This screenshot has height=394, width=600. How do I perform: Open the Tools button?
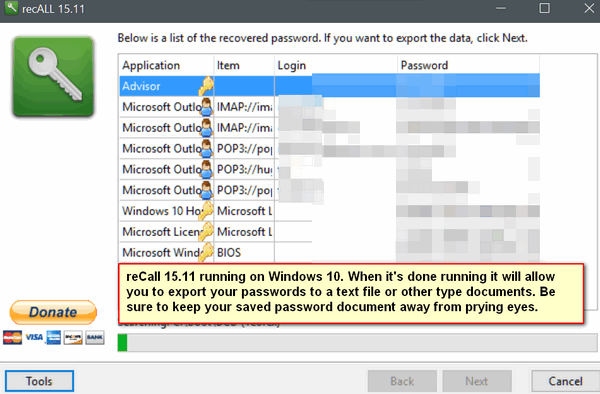click(x=39, y=381)
